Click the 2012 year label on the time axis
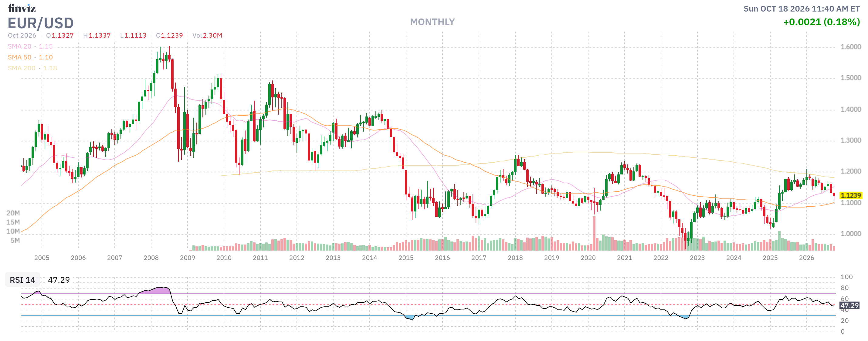 [x=297, y=258]
